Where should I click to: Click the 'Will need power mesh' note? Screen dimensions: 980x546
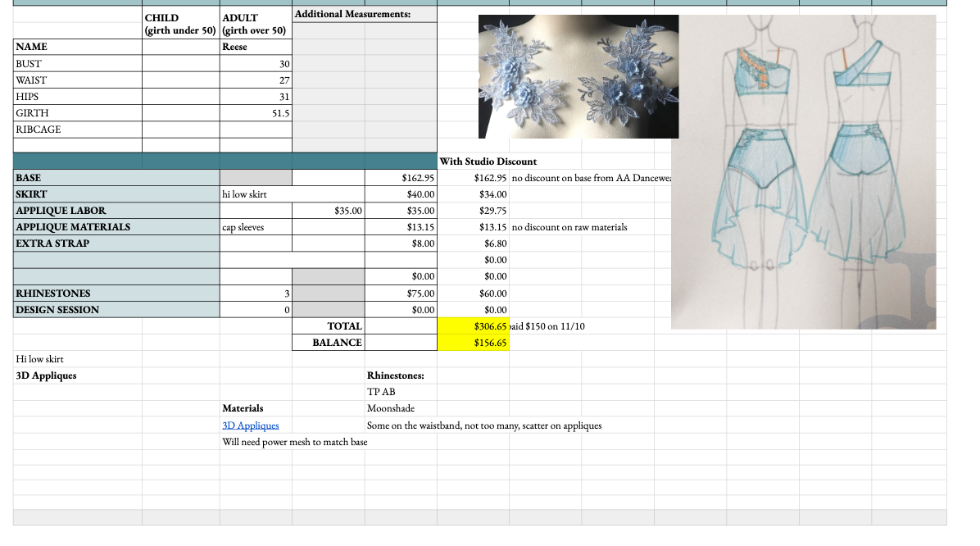pyautogui.click(x=295, y=442)
